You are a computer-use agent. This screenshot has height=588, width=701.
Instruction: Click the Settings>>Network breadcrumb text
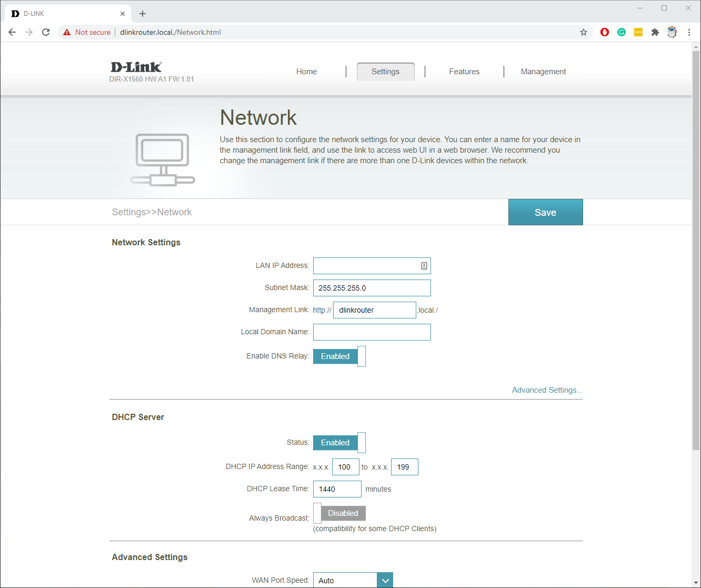click(152, 212)
